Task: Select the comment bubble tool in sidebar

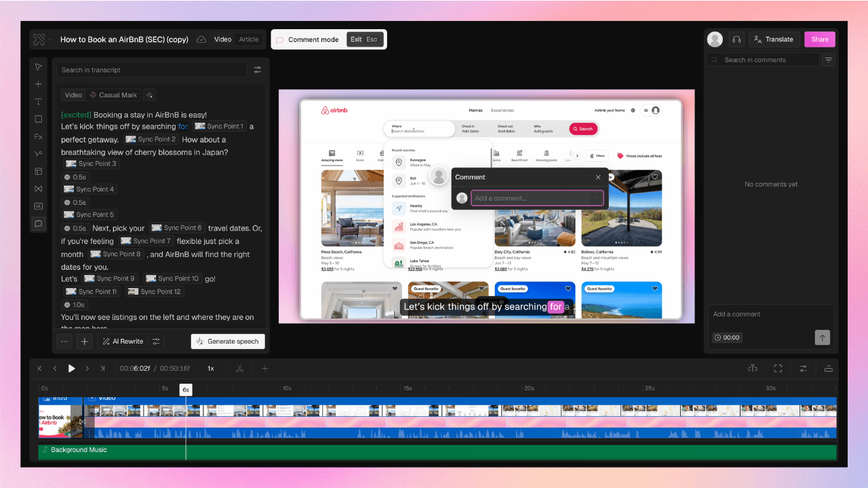Action: 39,224
